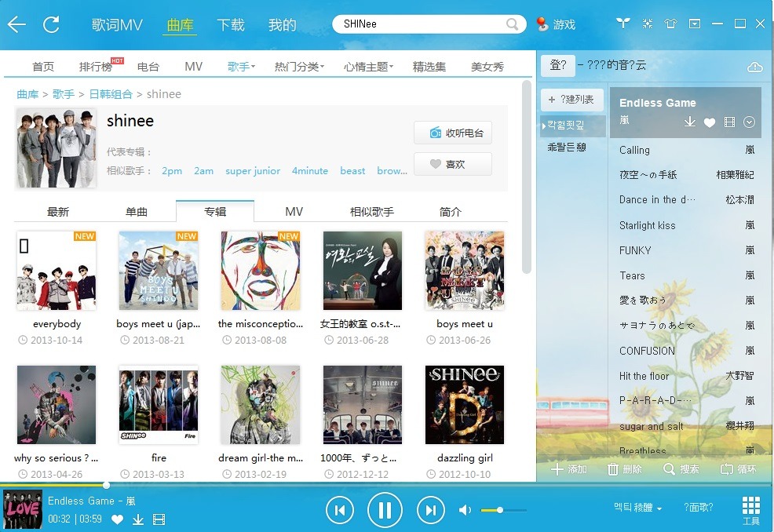Click 收听电台 listen radio button
The height and width of the screenshot is (532, 774).
453,133
